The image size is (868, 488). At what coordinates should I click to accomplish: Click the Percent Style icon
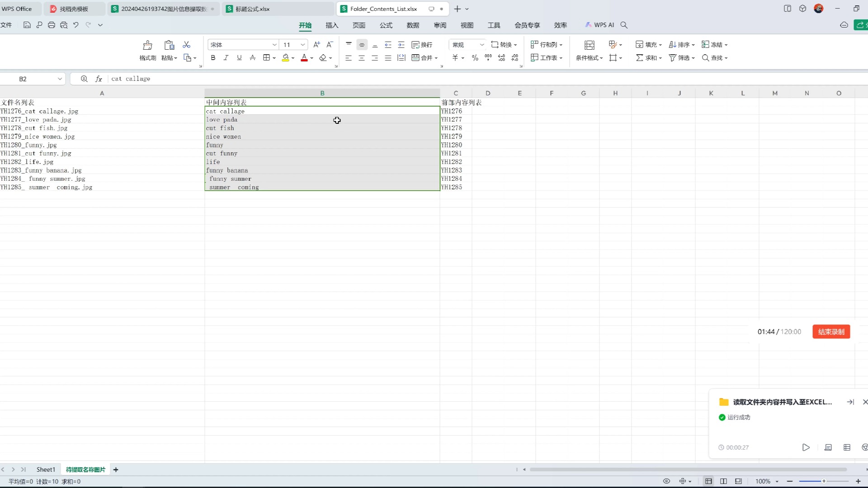[x=475, y=58]
